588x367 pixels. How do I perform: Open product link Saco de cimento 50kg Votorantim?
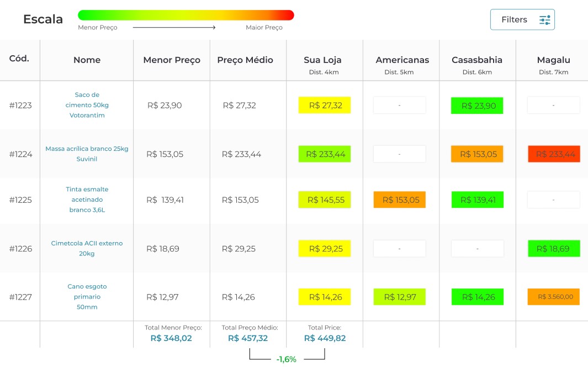(x=87, y=105)
